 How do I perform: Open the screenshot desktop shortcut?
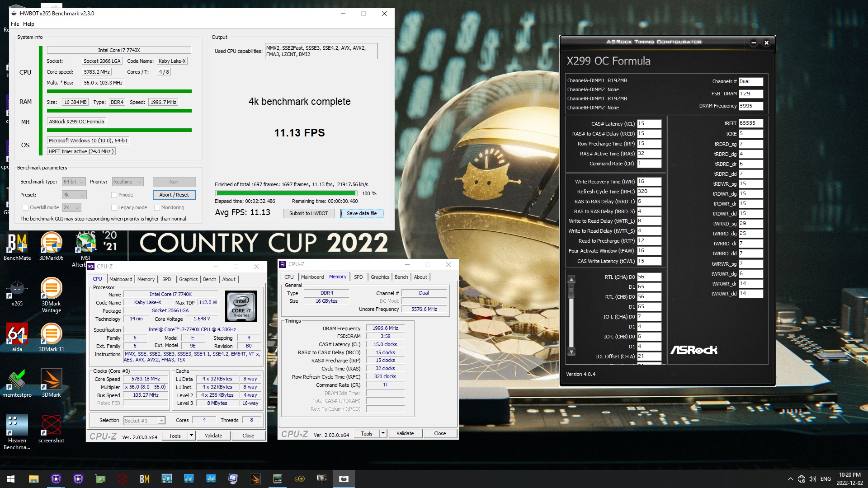click(51, 429)
